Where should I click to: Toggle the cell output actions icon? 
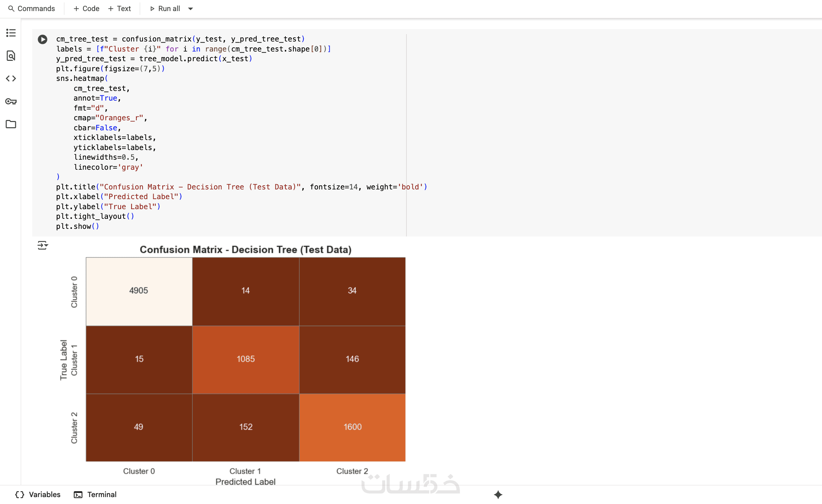tap(43, 245)
